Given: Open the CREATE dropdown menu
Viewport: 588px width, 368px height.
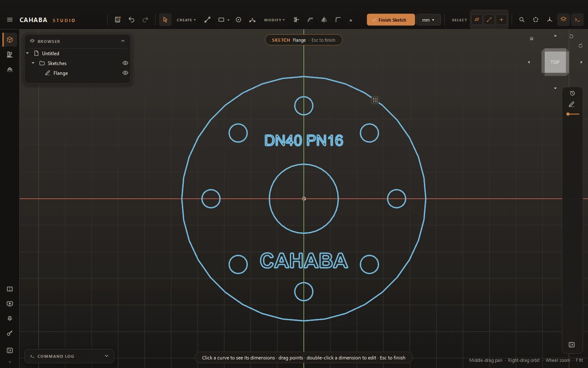Looking at the screenshot, I should click(x=186, y=20).
